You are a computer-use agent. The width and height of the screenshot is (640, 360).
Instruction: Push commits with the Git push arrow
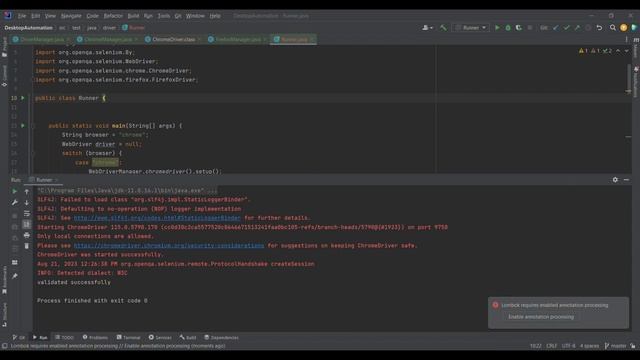[x=577, y=28]
